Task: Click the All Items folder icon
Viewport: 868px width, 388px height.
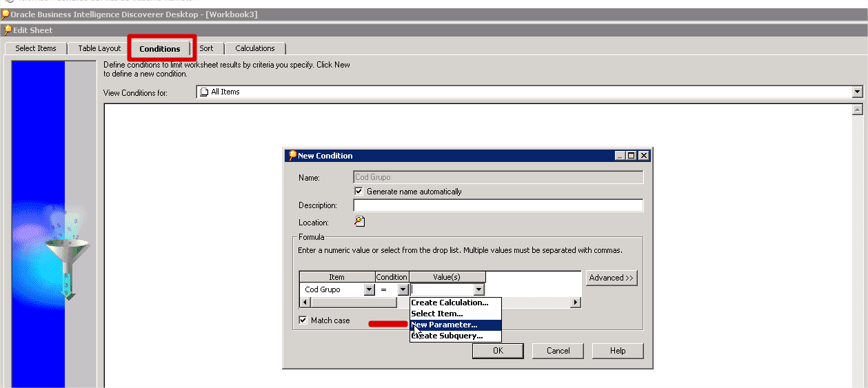Action: (204, 92)
